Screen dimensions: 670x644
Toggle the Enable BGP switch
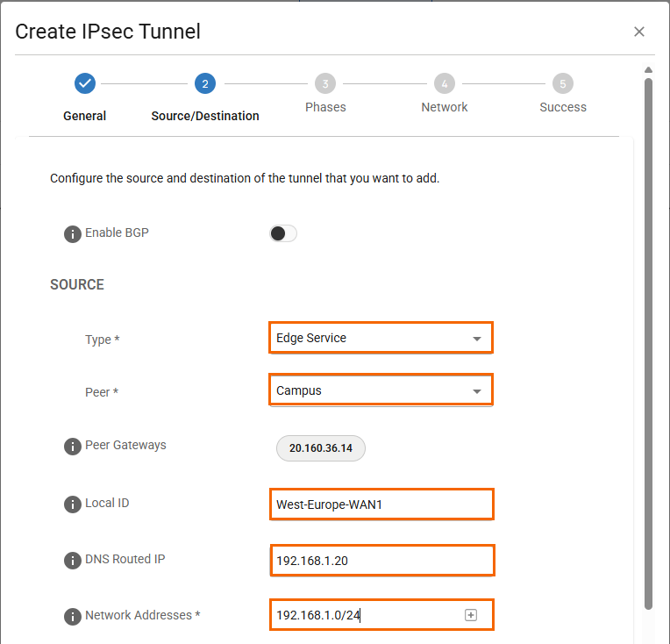tap(283, 233)
